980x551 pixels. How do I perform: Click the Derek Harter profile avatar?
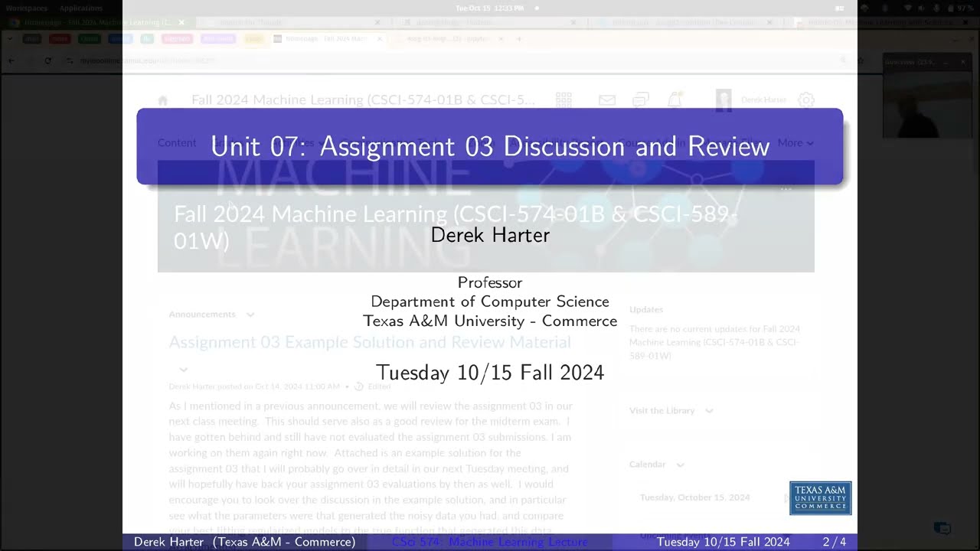[x=724, y=100]
